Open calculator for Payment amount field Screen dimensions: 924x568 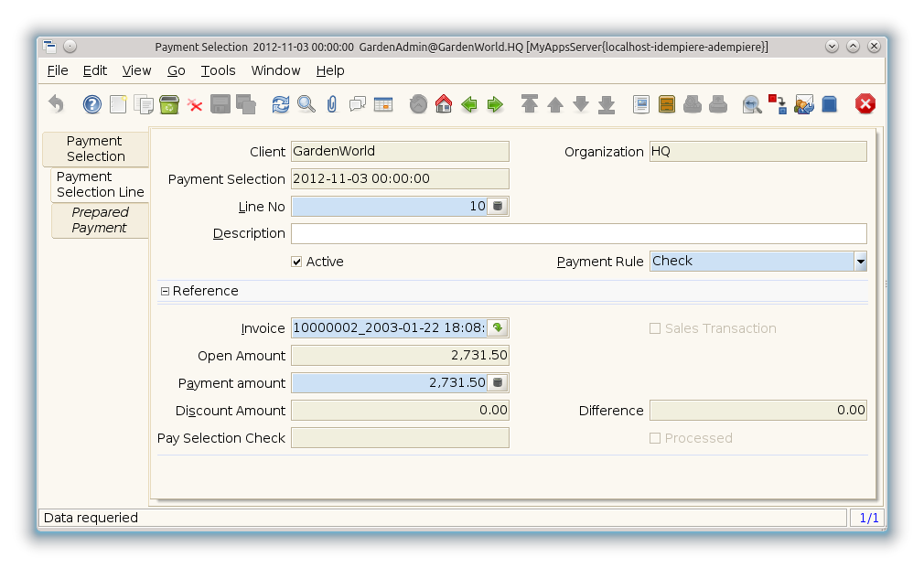coord(498,383)
